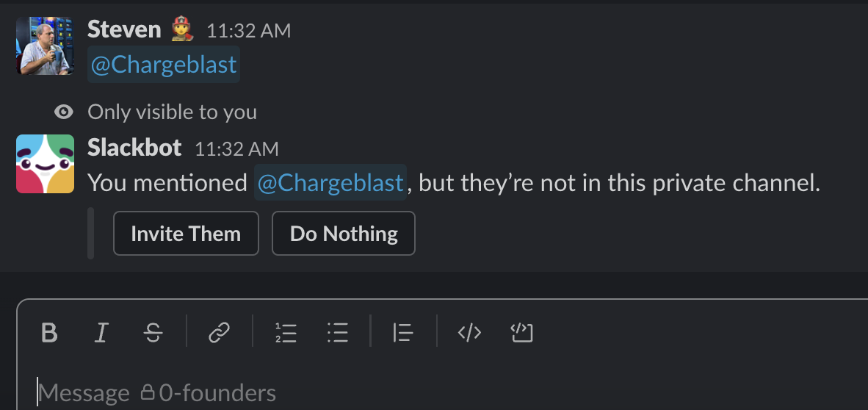The height and width of the screenshot is (410, 868).
Task: Click the Invite Them button
Action: 186,233
